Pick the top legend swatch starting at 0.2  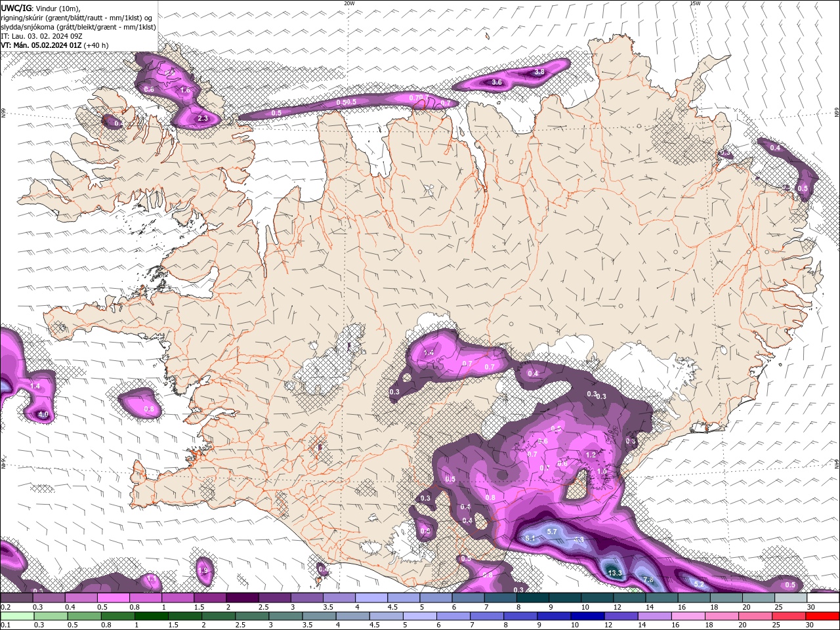(16, 598)
